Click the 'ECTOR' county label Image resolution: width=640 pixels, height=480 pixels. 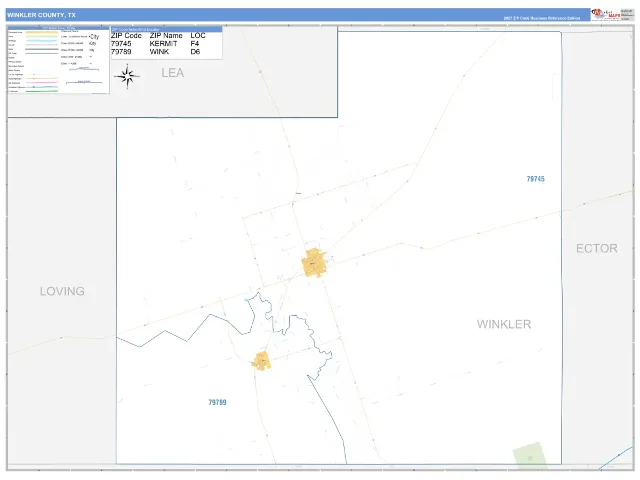pyautogui.click(x=597, y=248)
